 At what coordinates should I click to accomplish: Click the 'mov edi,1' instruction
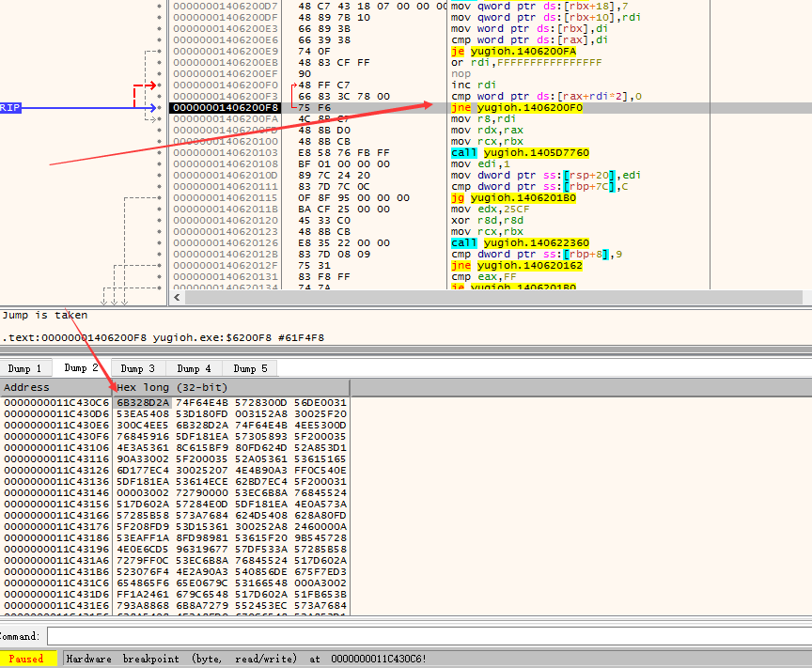pyautogui.click(x=480, y=164)
